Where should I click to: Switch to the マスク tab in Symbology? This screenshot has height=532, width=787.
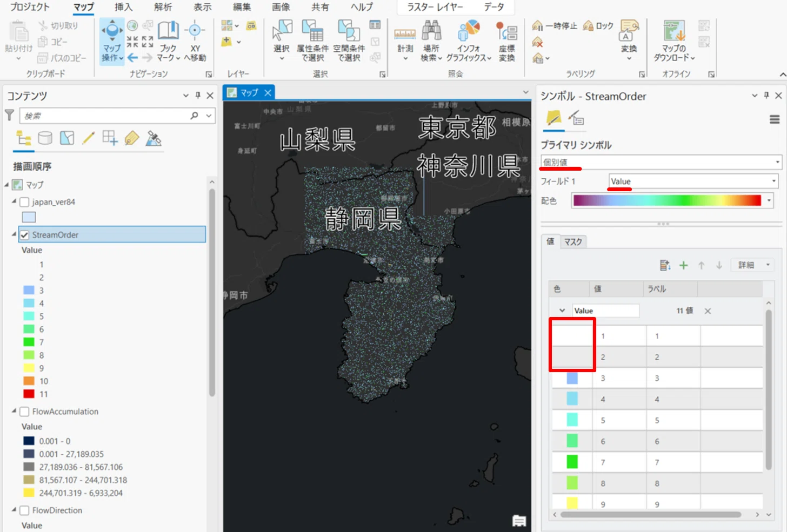[x=573, y=241]
